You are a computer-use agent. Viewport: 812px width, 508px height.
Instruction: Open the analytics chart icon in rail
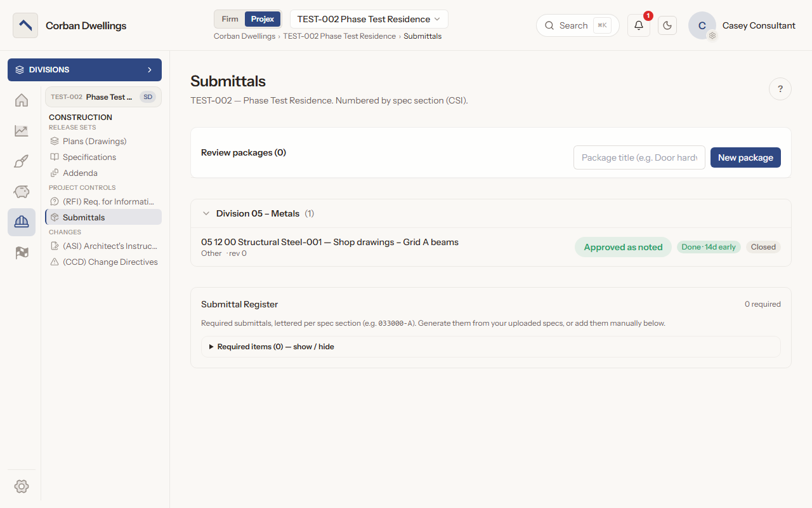[22, 131]
